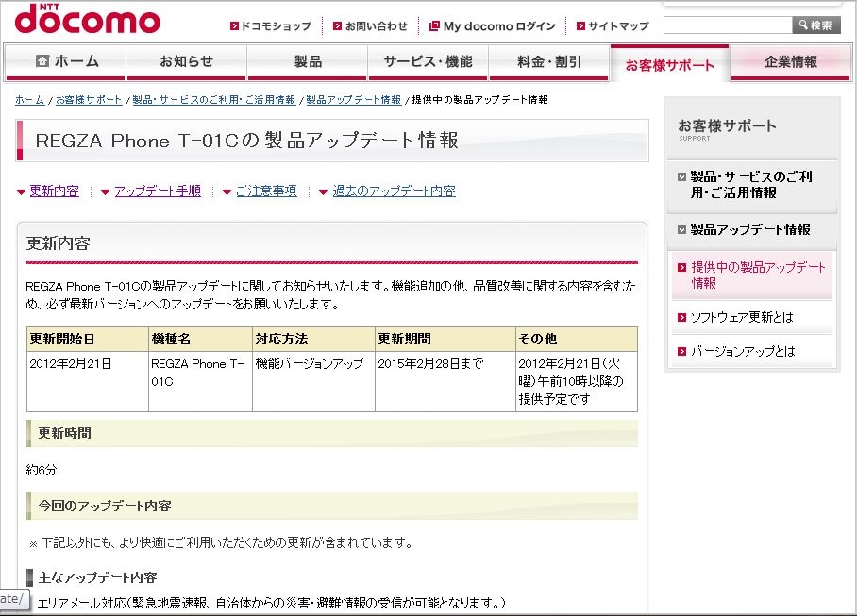Click the red arrow beside アップデート手順
Screen dimensions: 857x616
coord(106,192)
